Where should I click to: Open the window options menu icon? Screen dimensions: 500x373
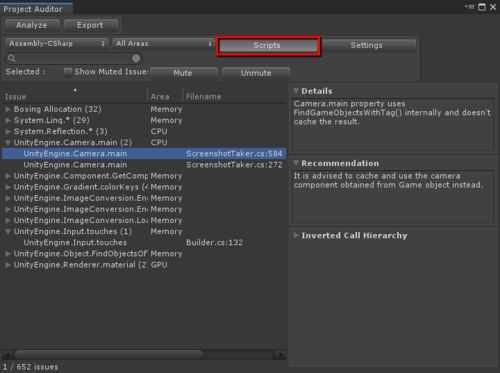pyautogui.click(x=470, y=7)
